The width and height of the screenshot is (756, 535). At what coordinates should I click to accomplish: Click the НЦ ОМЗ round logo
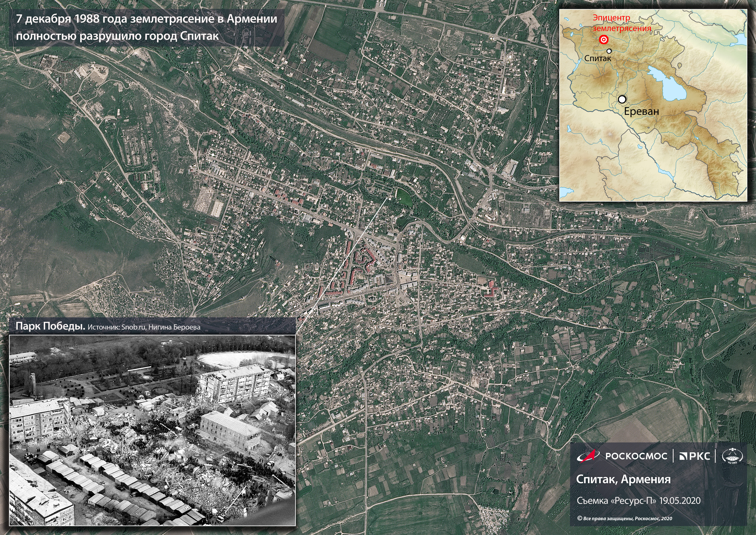(732, 456)
